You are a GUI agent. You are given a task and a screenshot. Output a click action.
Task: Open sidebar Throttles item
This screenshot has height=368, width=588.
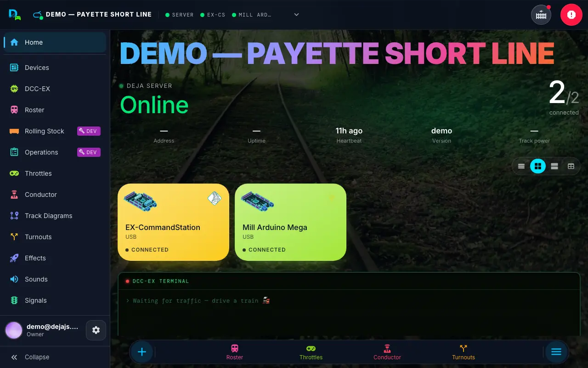(55, 173)
